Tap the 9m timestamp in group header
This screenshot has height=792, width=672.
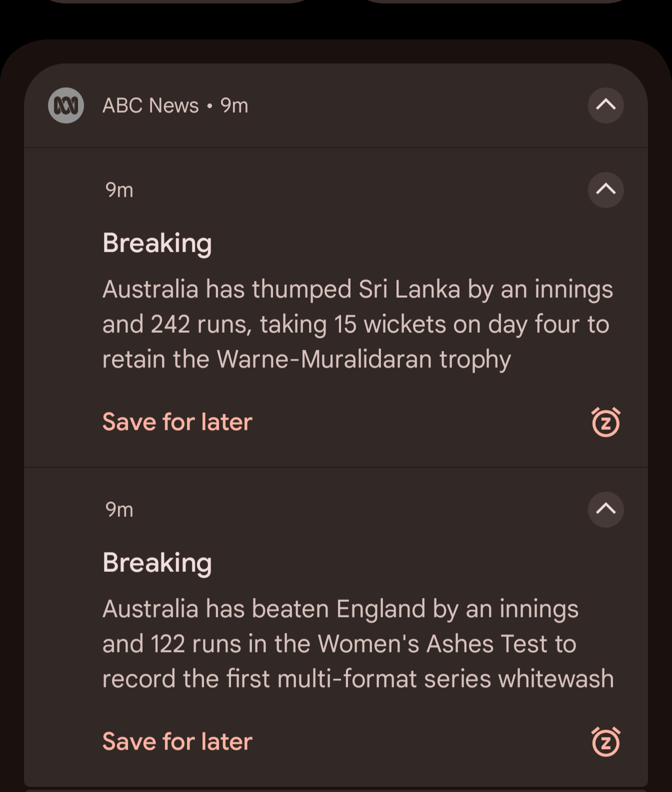234,106
